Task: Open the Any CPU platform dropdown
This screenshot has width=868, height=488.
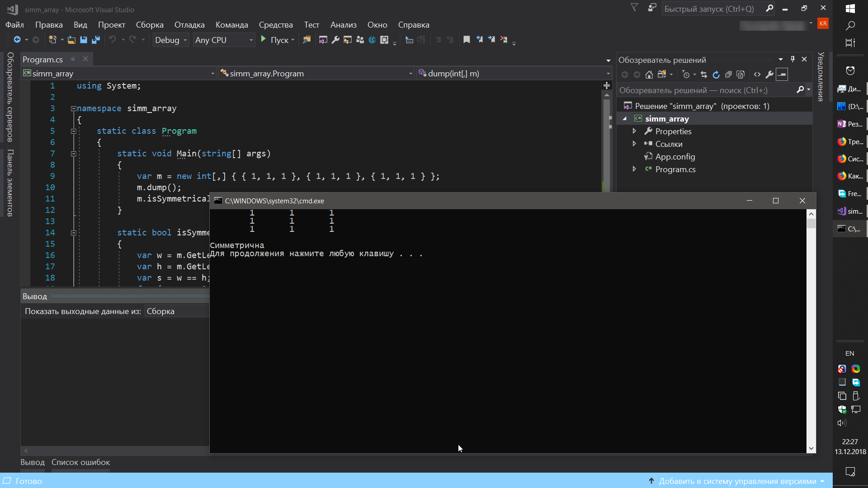Action: 224,40
